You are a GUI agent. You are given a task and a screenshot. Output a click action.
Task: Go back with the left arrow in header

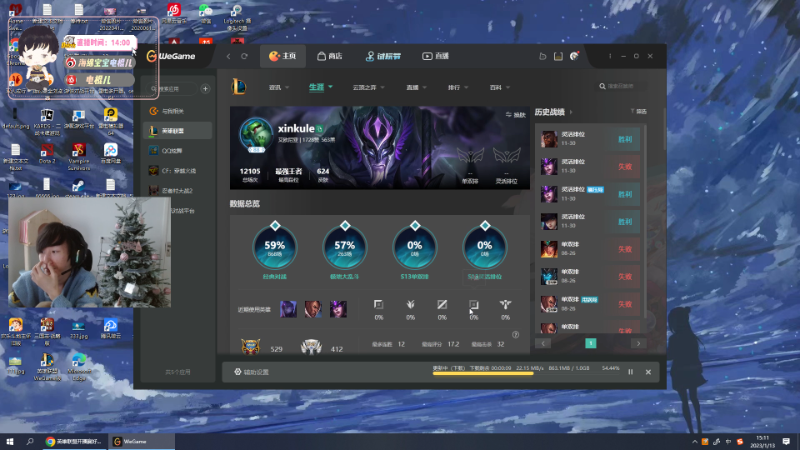(229, 56)
